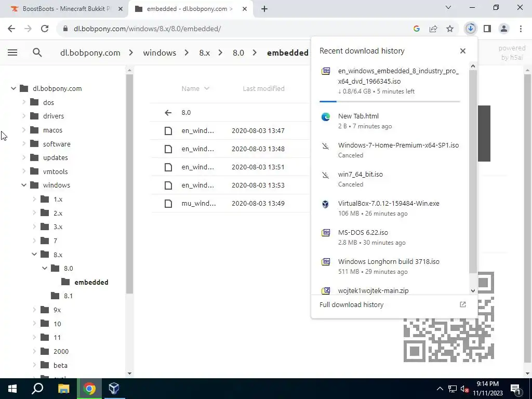
Task: Open the Chrome side panel
Action: tap(487, 29)
